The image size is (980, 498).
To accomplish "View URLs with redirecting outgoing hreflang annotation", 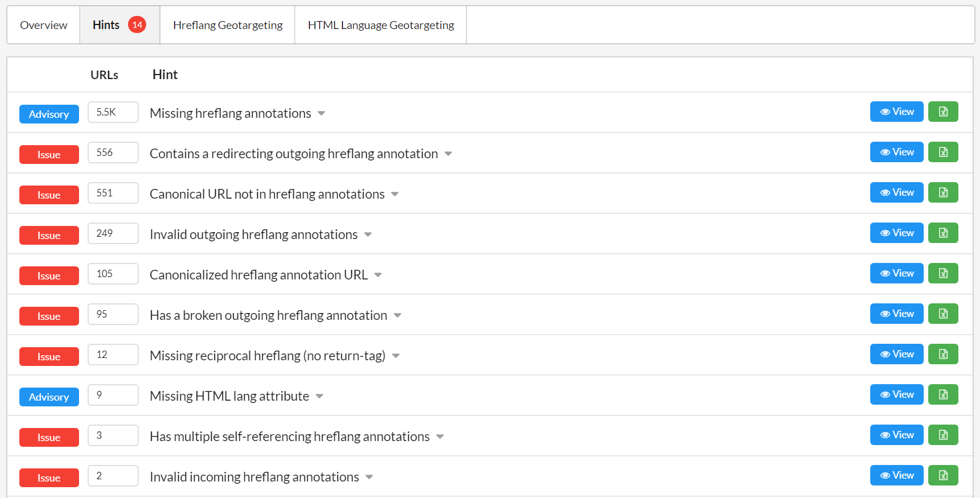I will click(897, 152).
